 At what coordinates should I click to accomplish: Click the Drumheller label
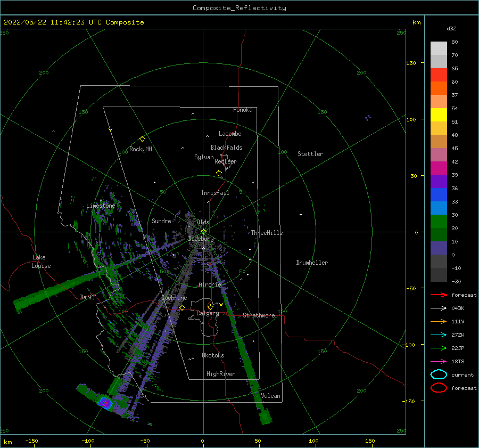click(x=312, y=263)
